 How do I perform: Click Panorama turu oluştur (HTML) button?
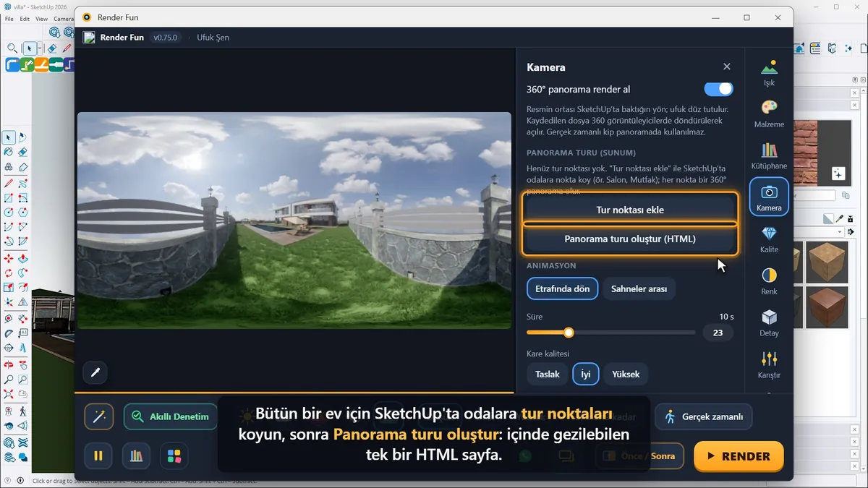pos(629,239)
